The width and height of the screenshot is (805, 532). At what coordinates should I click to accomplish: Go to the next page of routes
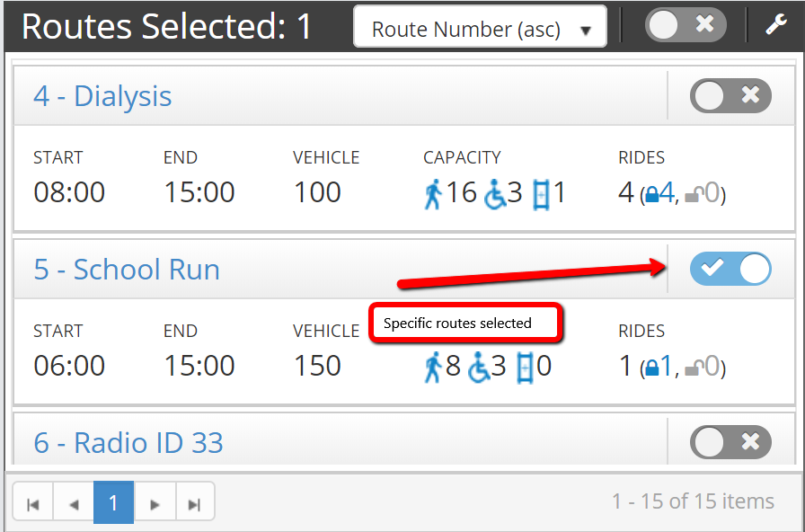pos(155,504)
